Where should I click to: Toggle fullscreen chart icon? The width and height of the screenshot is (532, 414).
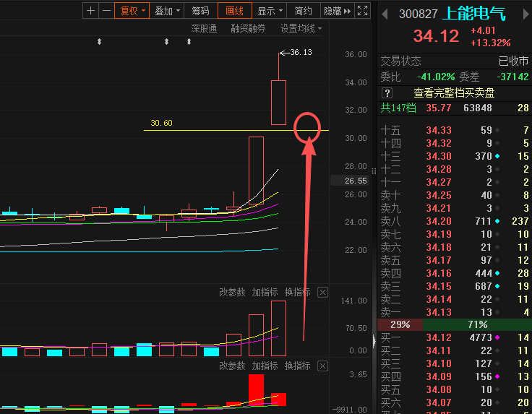pos(362,11)
